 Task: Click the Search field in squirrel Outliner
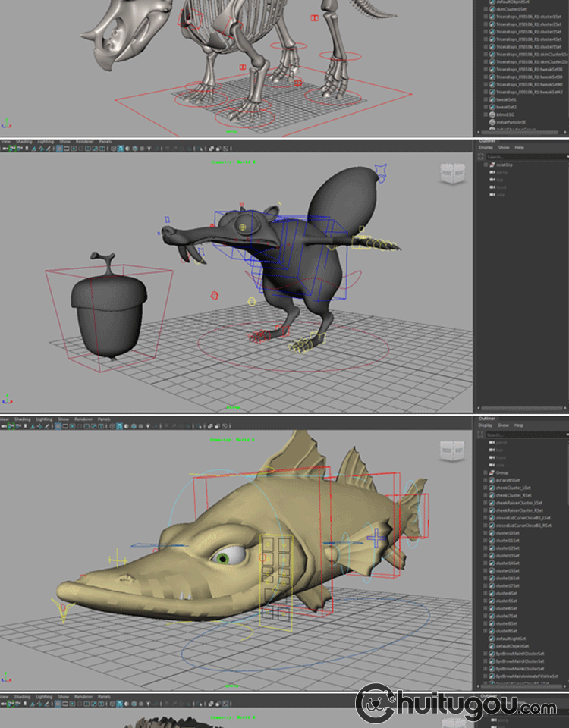[x=523, y=156]
